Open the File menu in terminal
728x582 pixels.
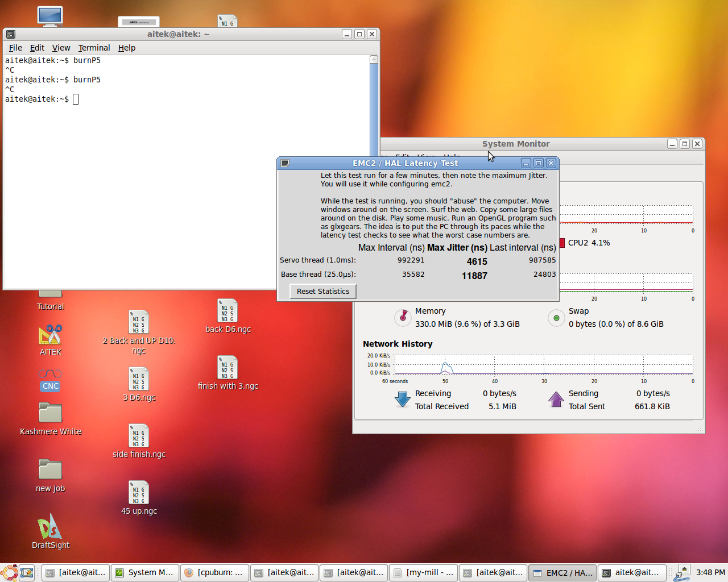click(15, 48)
